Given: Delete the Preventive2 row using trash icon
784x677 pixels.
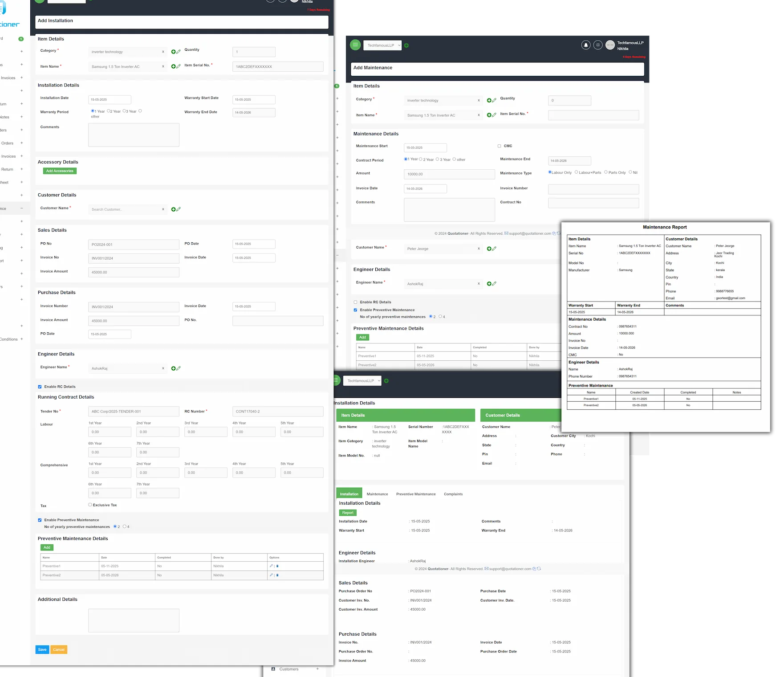Looking at the screenshot, I should 277,575.
